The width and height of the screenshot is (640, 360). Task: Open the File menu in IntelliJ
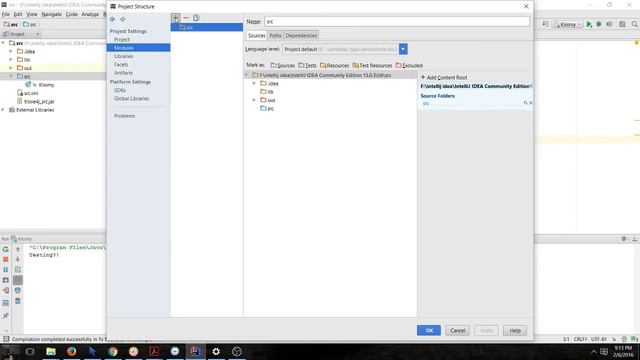6,14
